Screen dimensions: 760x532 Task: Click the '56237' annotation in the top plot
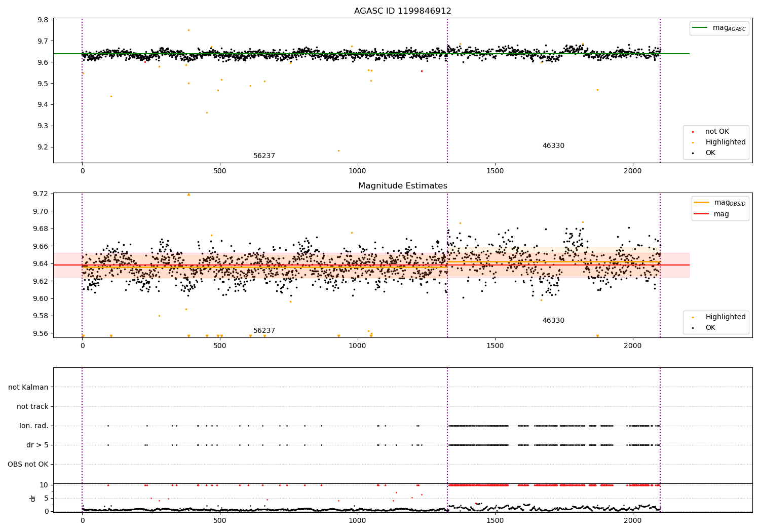tap(264, 156)
